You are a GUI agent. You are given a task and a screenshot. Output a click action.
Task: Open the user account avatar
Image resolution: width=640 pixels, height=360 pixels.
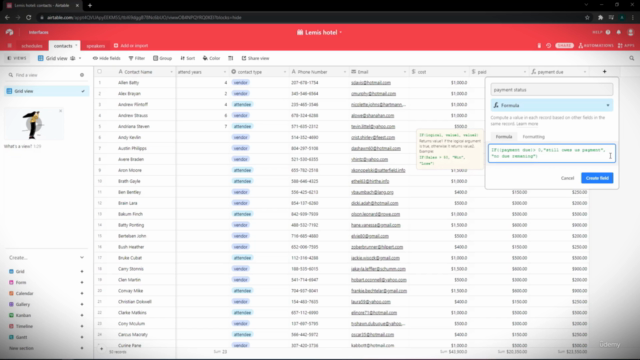tap(630, 32)
